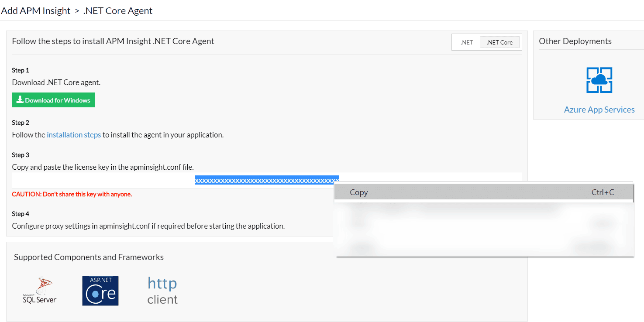Open the installation steps link

pos(73,134)
